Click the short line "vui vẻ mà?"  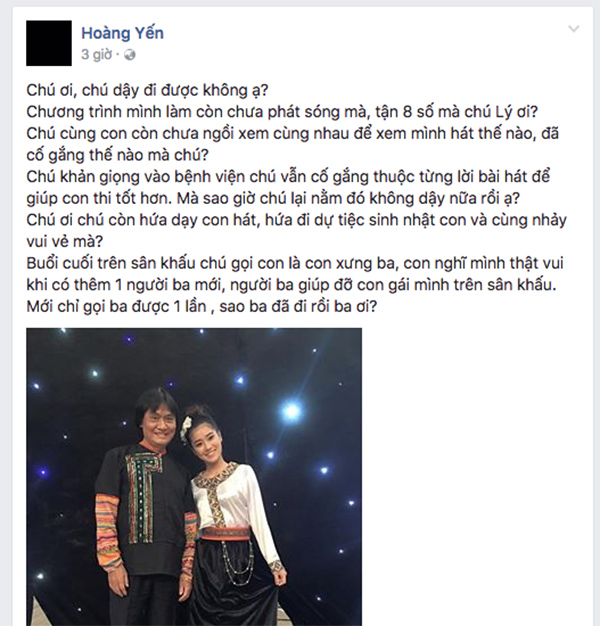(65, 242)
